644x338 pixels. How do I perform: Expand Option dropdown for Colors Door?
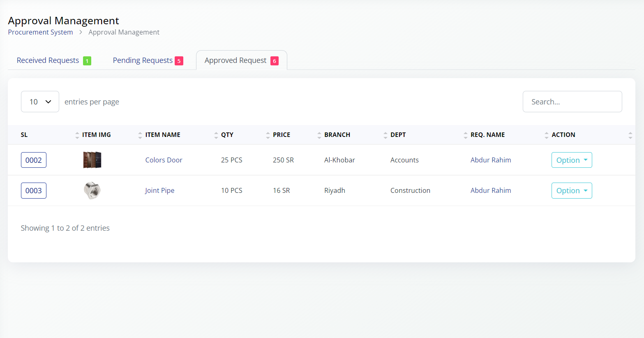click(571, 160)
